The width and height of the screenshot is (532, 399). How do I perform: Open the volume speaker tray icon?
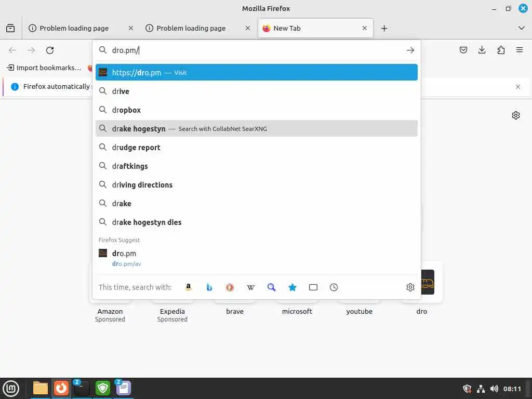494,389
